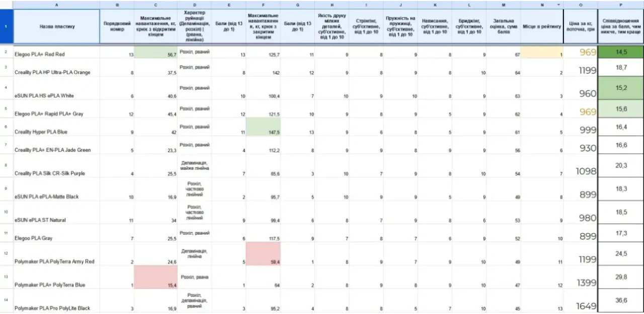The image size is (644, 314).
Task: Click dark green cell with value 14,5
Action: pyautogui.click(x=621, y=52)
